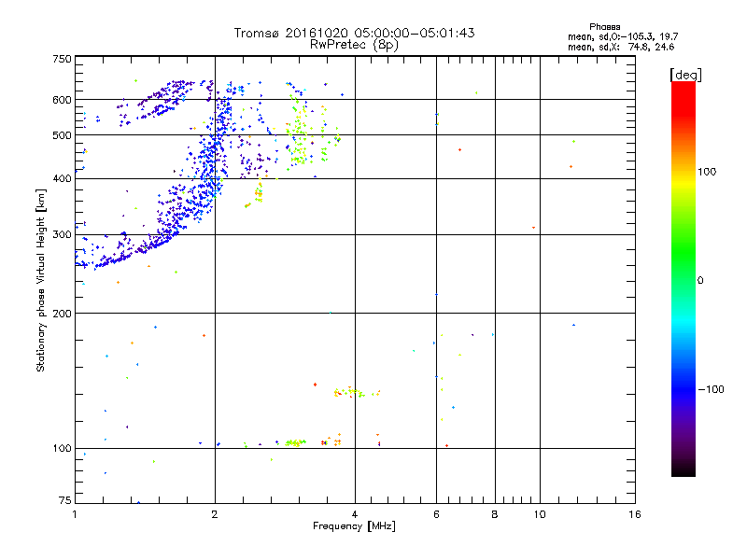Click the x-axis tick label '4'
The image size is (747, 560).
tap(355, 514)
